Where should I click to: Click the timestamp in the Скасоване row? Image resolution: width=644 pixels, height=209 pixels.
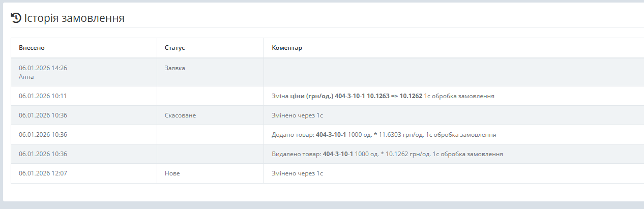(x=43, y=115)
